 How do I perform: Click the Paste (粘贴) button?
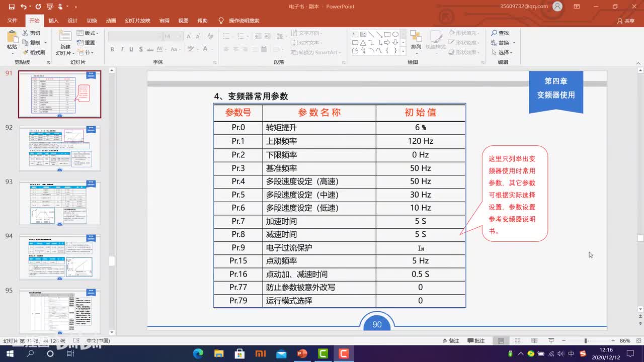pos(12,42)
